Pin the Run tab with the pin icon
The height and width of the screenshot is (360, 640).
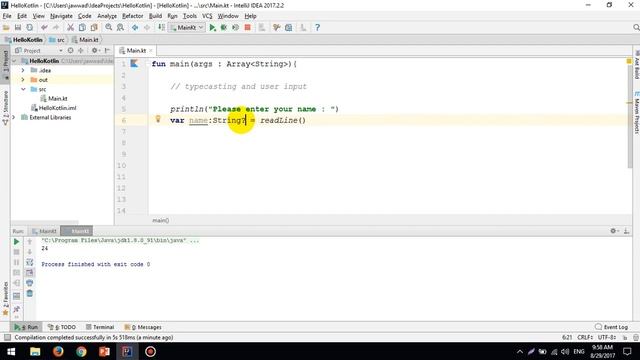(x=16, y=309)
